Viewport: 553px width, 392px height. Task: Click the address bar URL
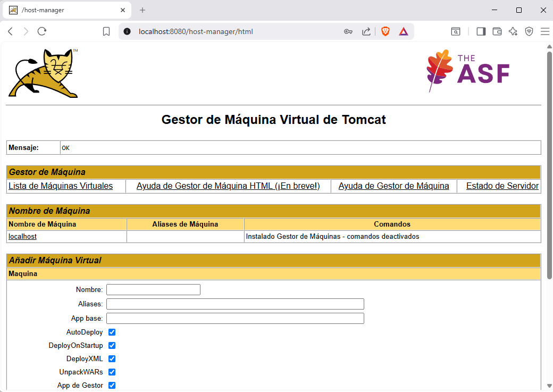tap(196, 31)
